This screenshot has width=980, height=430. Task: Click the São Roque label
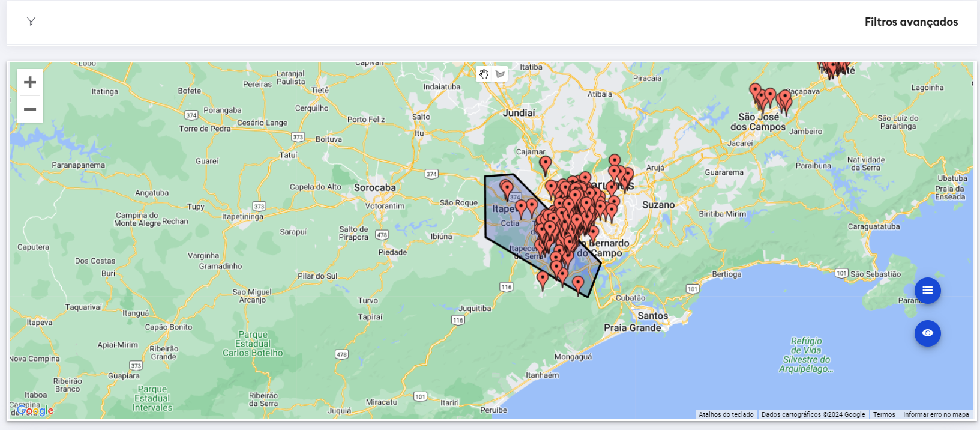pos(458,203)
